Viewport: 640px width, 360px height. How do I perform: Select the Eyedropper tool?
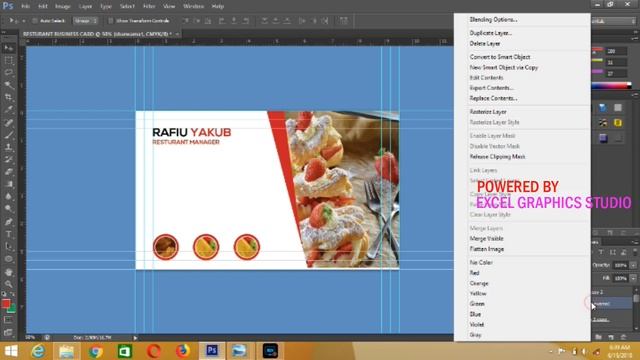(x=8, y=110)
